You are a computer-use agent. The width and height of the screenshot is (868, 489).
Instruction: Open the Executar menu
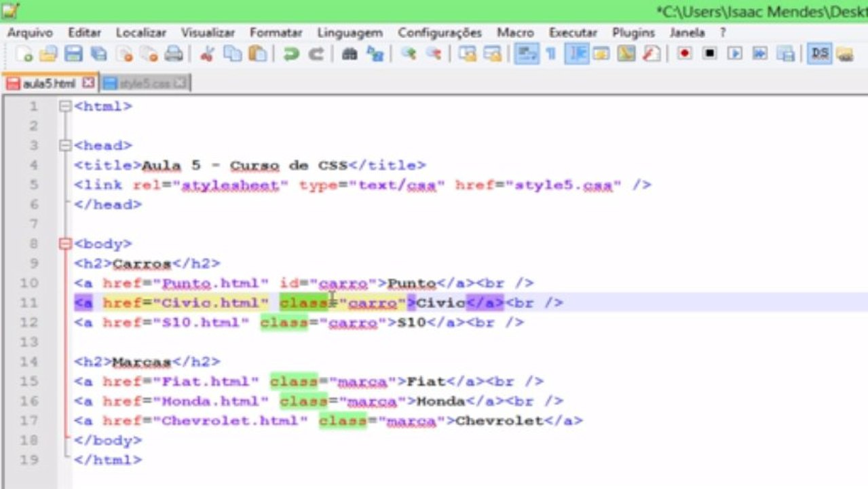click(573, 33)
